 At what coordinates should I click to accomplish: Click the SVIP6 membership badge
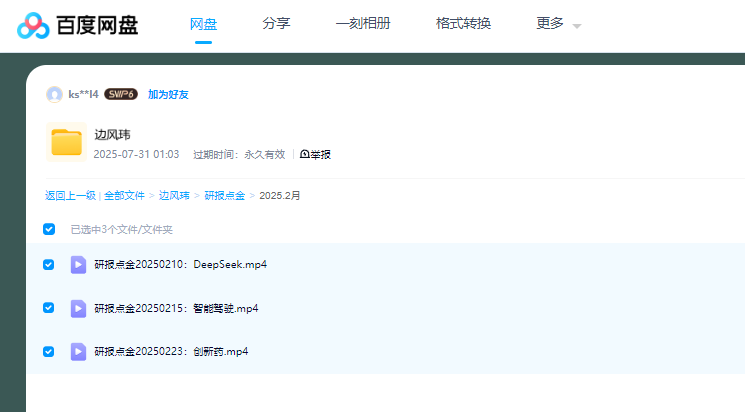[121, 94]
